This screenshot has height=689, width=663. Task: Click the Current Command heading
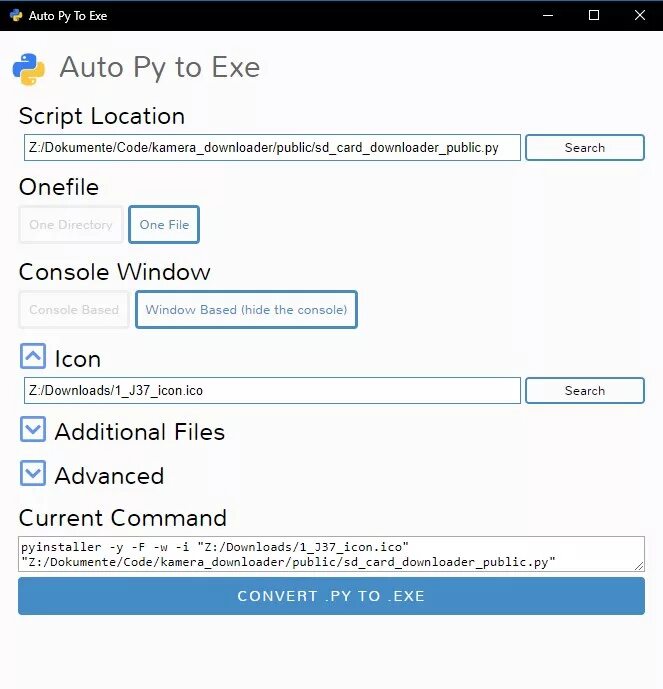coord(123,518)
